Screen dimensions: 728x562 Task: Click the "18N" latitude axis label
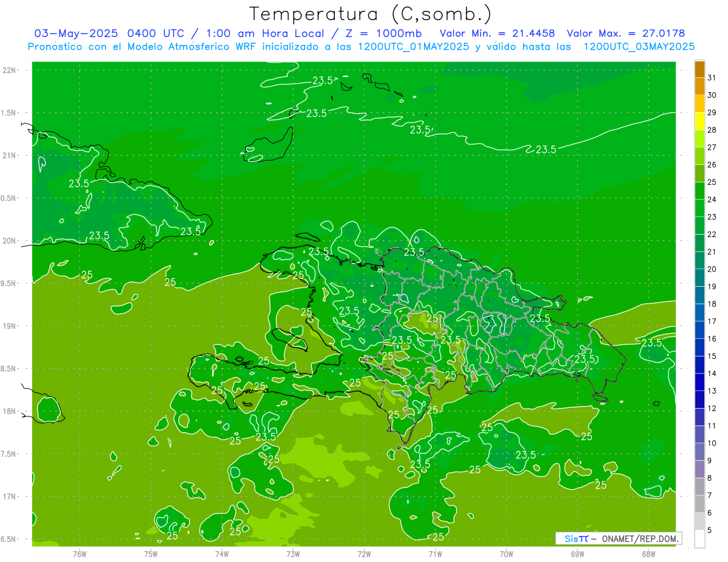point(9,412)
